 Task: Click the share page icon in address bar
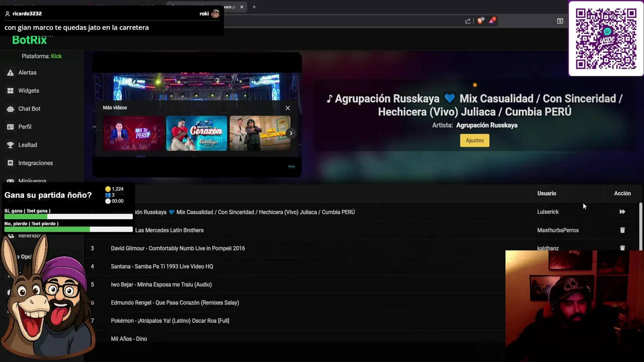[x=468, y=21]
